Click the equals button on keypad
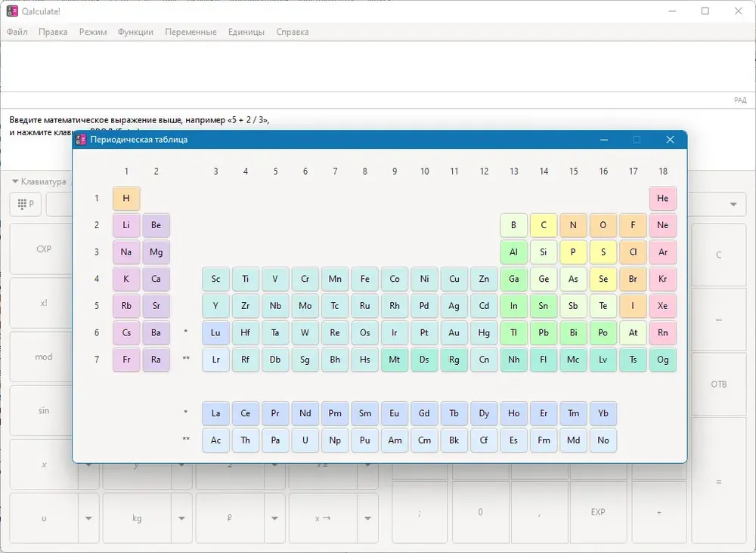This screenshot has height=553, width=756. click(719, 482)
